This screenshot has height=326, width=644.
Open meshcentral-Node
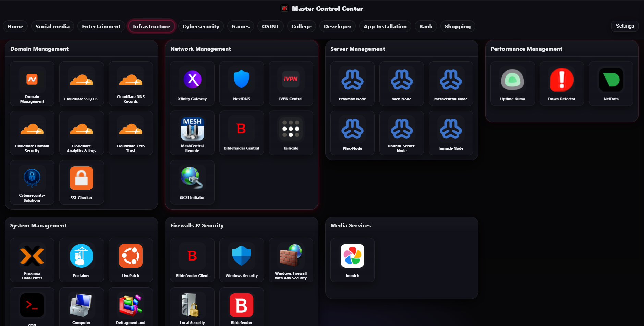tap(451, 84)
